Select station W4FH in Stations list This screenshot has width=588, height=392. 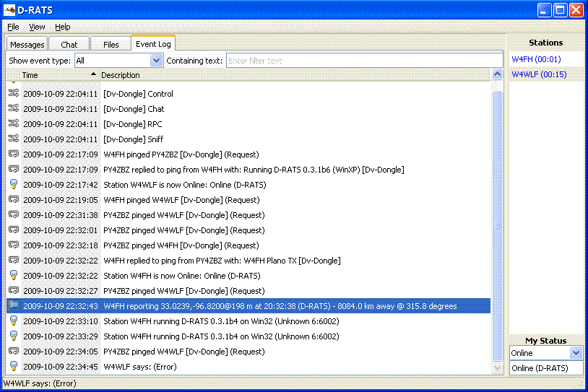536,59
